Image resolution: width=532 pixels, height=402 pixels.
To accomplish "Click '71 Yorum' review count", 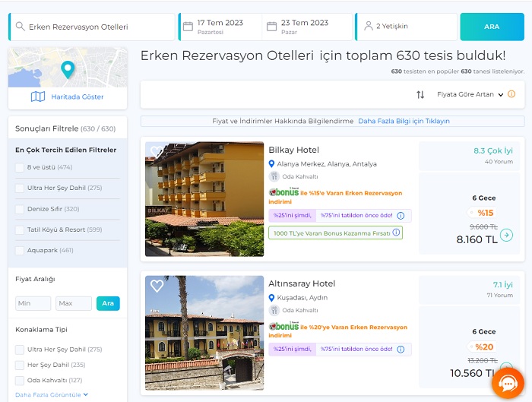I will [x=500, y=295].
